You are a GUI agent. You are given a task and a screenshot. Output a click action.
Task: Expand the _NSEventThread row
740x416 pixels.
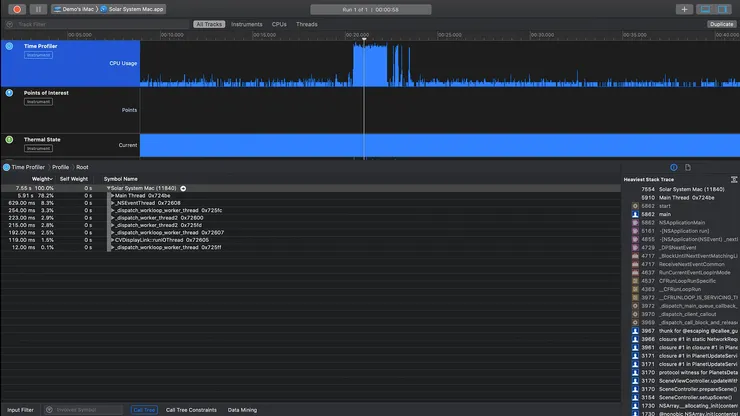point(113,202)
